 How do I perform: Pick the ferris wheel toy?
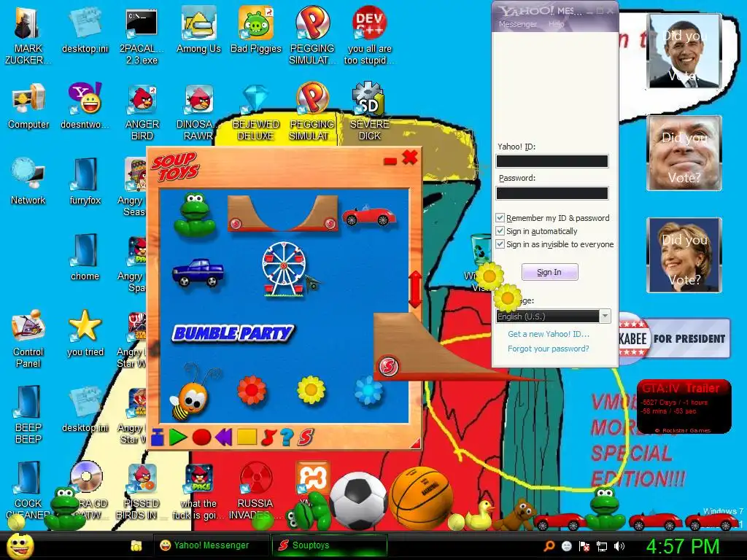[285, 269]
